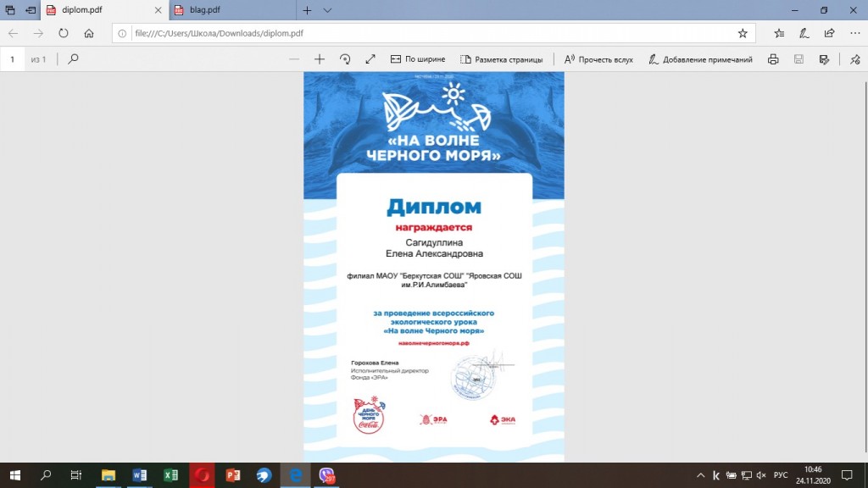Go to the browser home page
Screen dimensions: 868x488
88,33
